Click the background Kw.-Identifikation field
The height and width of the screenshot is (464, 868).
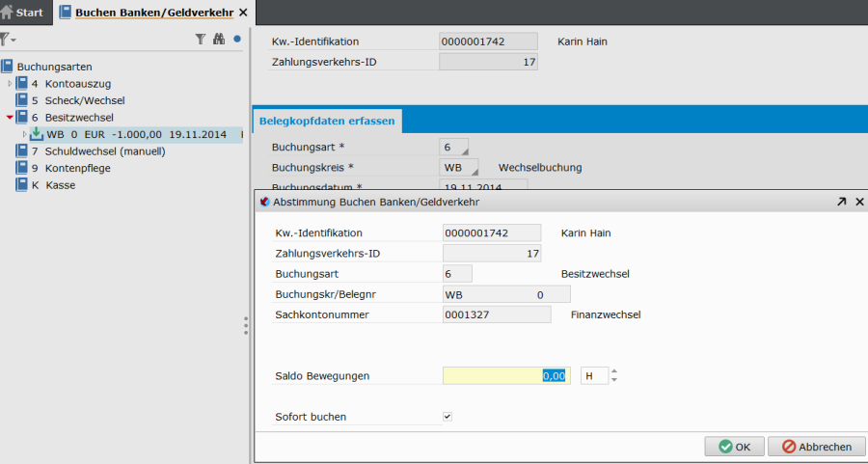[x=488, y=41]
